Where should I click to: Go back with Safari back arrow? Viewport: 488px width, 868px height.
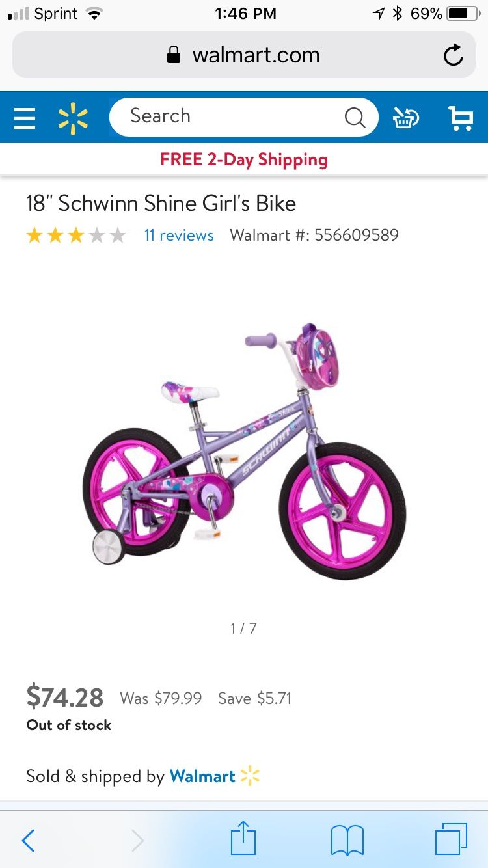[28, 840]
